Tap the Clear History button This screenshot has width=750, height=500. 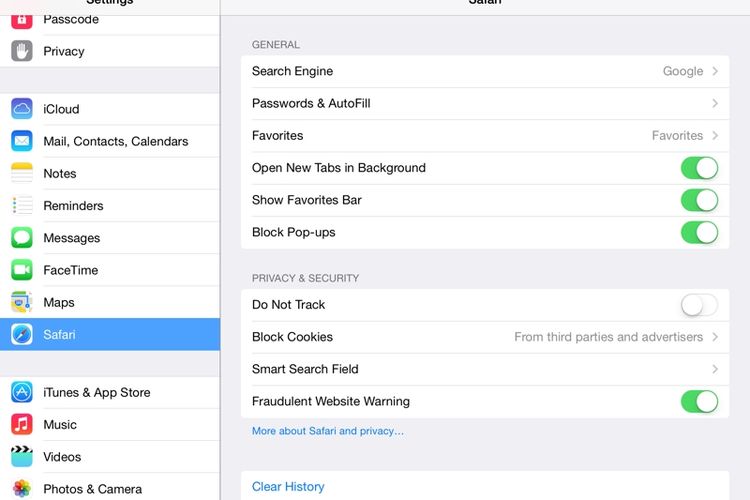pyautogui.click(x=288, y=487)
